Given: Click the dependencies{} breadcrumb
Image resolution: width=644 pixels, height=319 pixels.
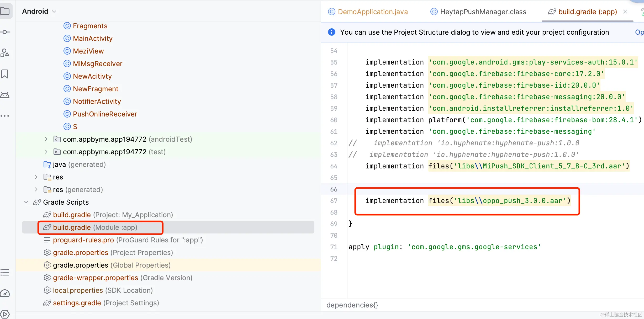Looking at the screenshot, I should (352, 305).
